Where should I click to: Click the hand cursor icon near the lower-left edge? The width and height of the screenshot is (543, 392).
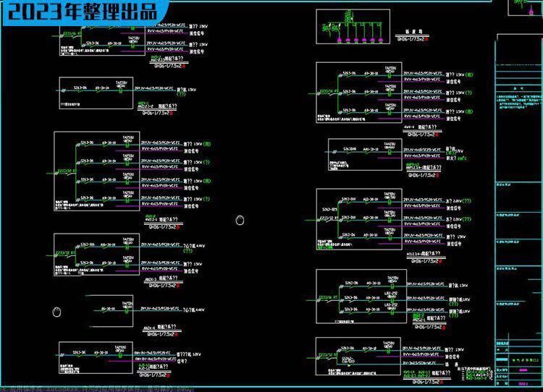57,312
